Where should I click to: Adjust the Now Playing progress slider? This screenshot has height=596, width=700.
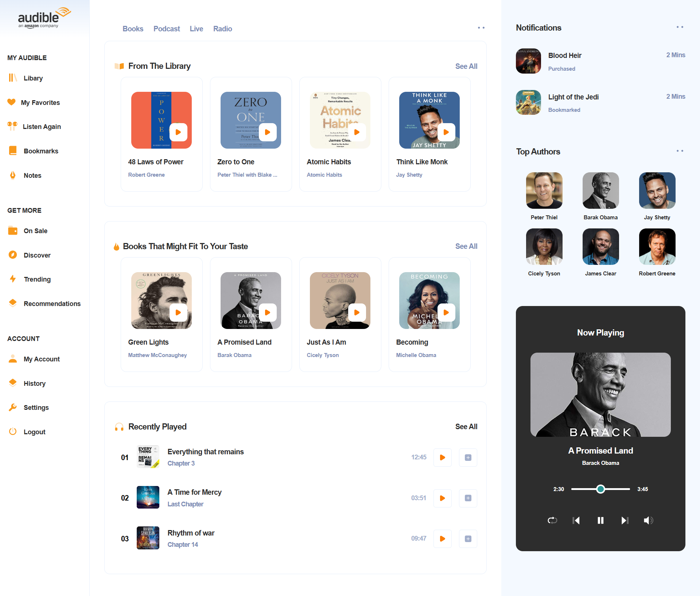coord(600,489)
